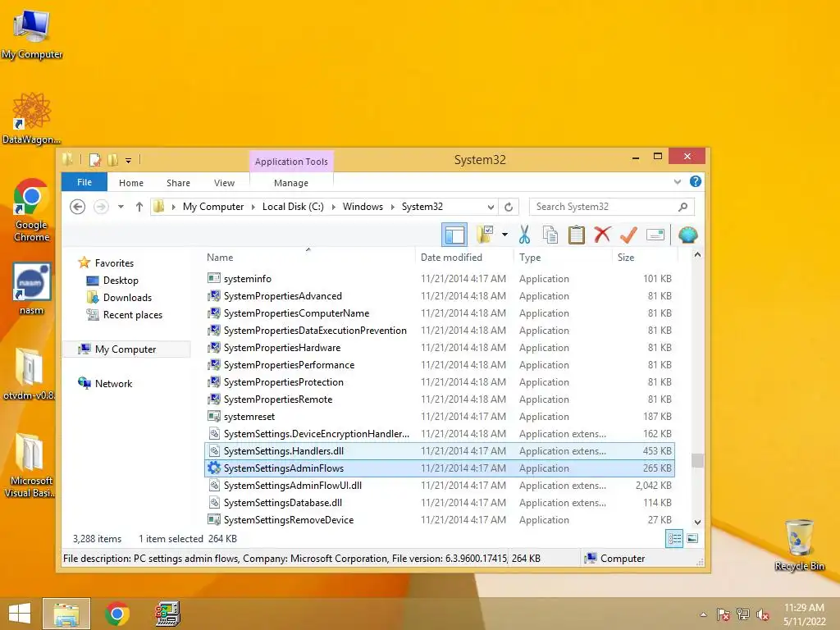Image resolution: width=840 pixels, height=630 pixels.
Task: Select SystemSettings.Handlers.dll file
Action: 440,451
